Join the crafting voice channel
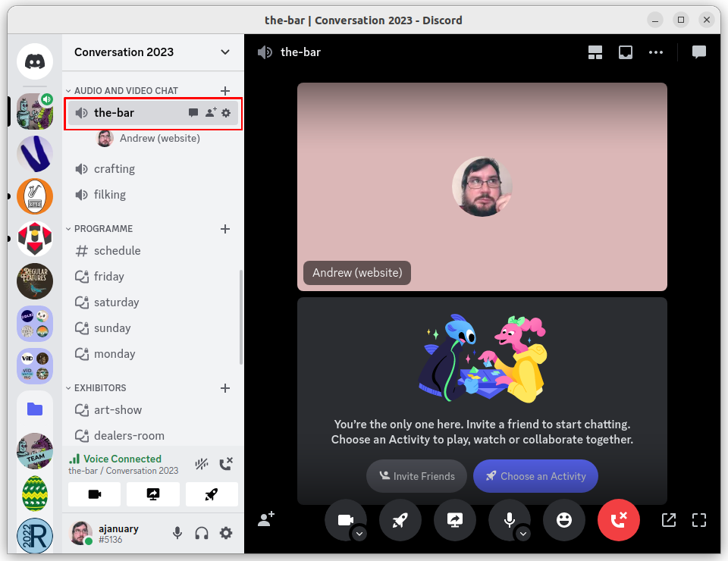The width and height of the screenshot is (728, 561). pyautogui.click(x=153, y=169)
